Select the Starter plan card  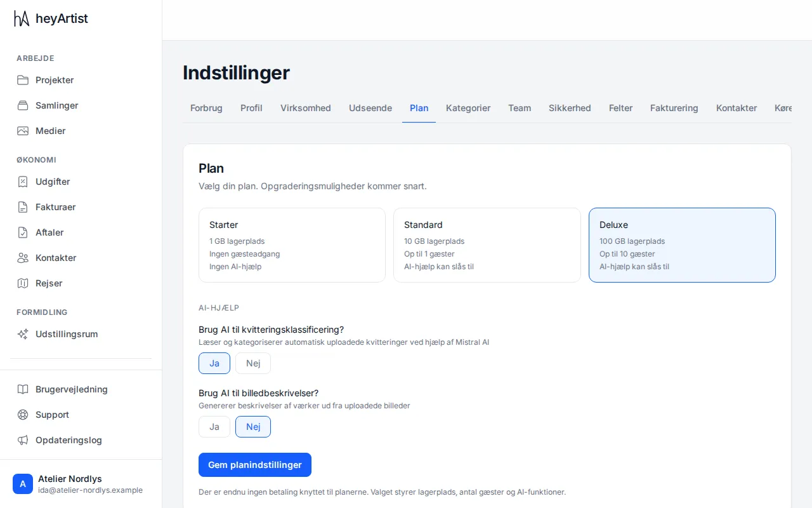click(x=292, y=245)
